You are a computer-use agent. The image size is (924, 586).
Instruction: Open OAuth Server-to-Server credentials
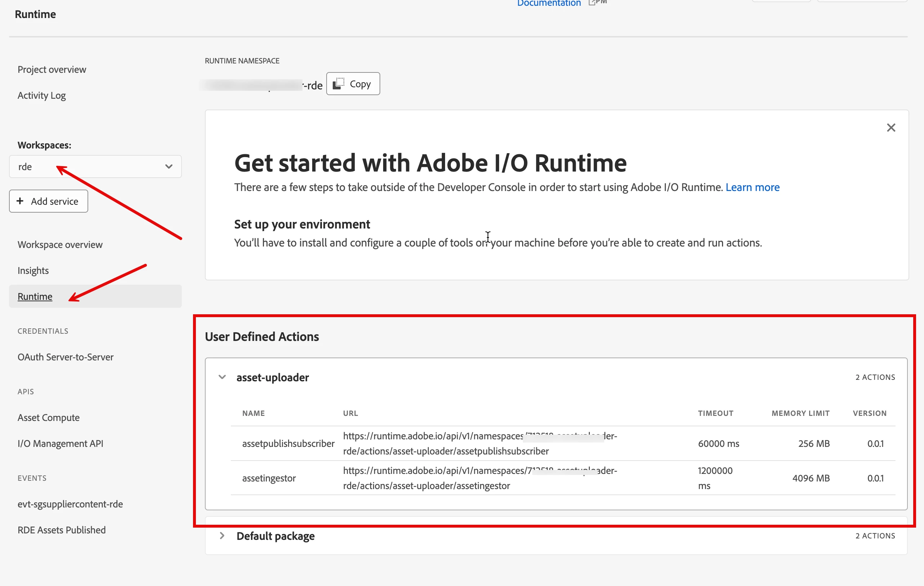tap(65, 357)
